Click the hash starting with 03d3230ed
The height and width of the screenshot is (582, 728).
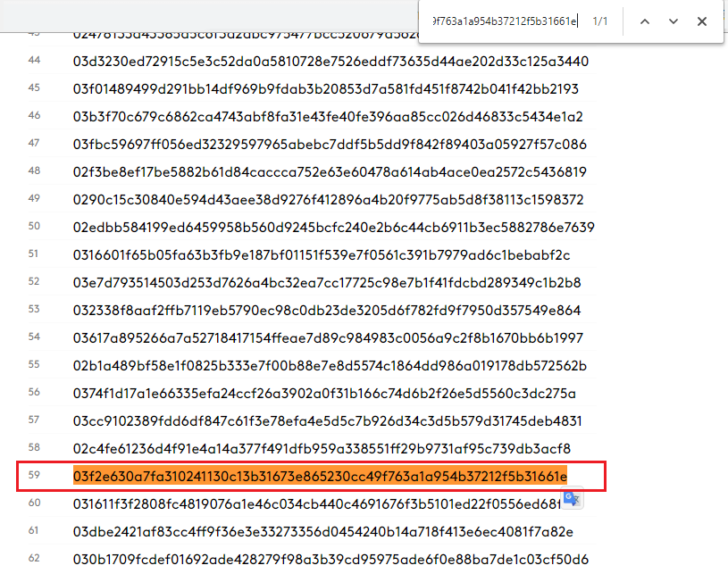(x=331, y=62)
